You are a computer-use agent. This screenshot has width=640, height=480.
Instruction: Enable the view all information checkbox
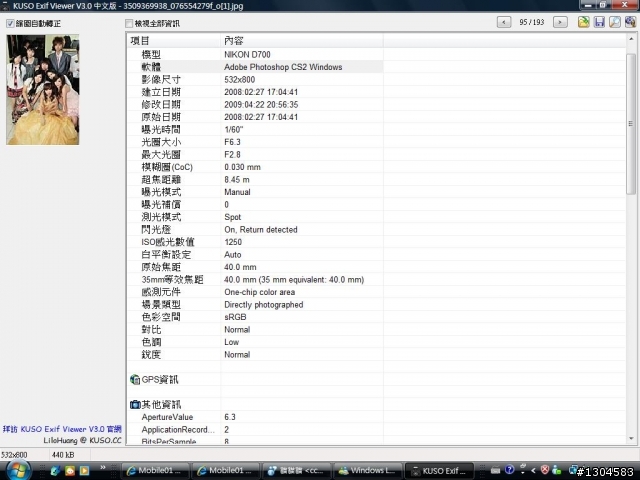(129, 24)
